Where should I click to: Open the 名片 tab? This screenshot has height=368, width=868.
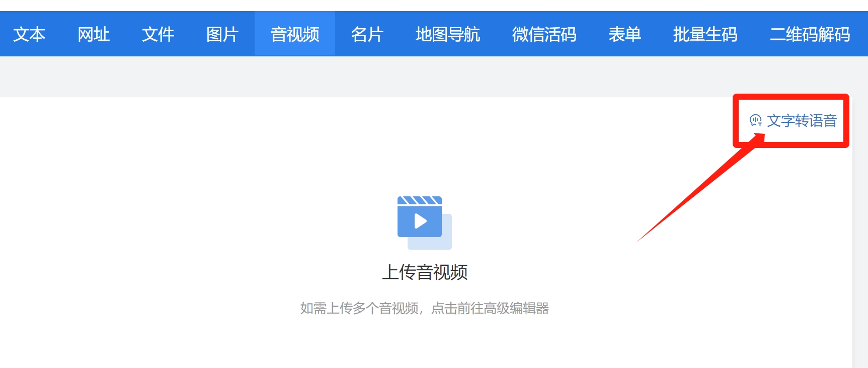click(367, 34)
